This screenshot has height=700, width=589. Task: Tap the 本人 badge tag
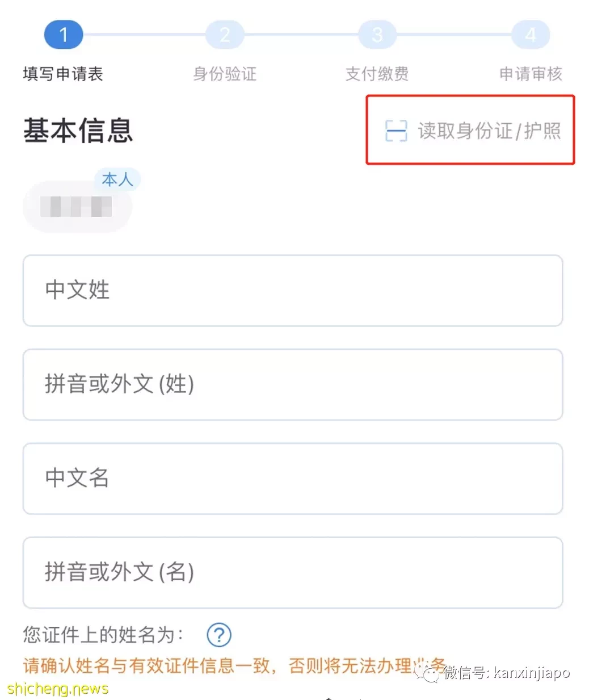point(117,180)
